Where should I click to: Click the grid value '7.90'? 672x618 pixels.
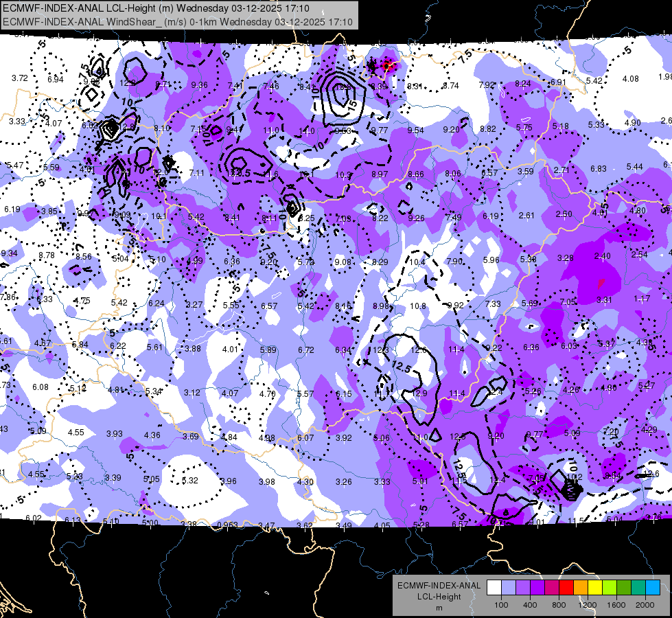pos(454,261)
